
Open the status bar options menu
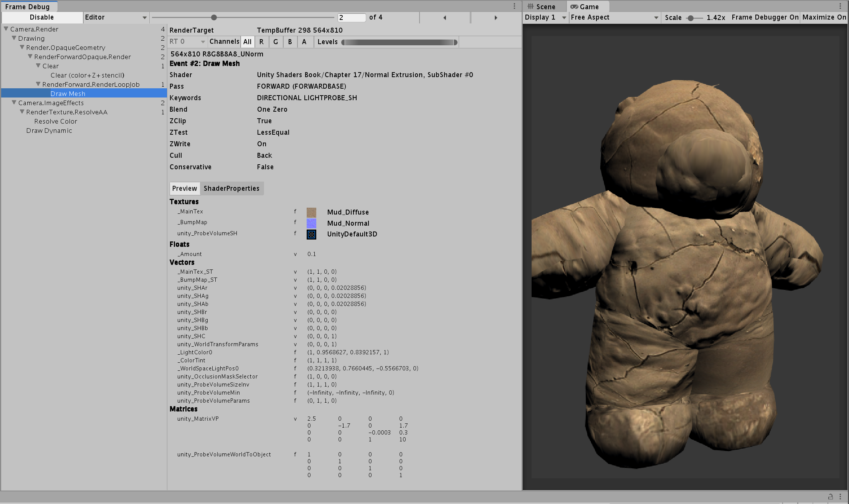[840, 496]
